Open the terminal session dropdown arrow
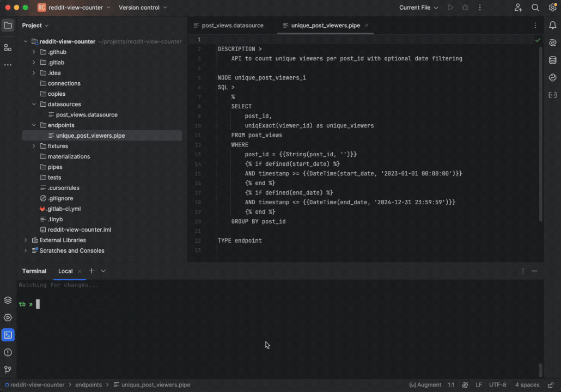The width and height of the screenshot is (561, 392). click(103, 271)
